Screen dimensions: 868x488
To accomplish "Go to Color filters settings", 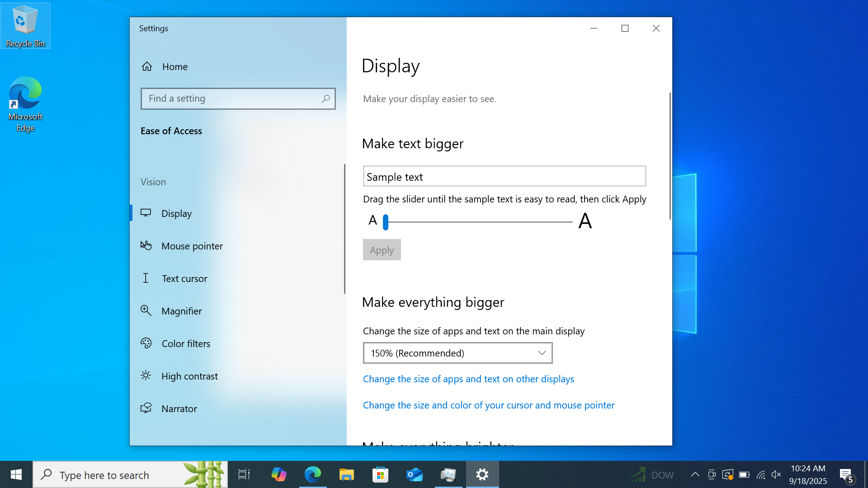I will [186, 343].
